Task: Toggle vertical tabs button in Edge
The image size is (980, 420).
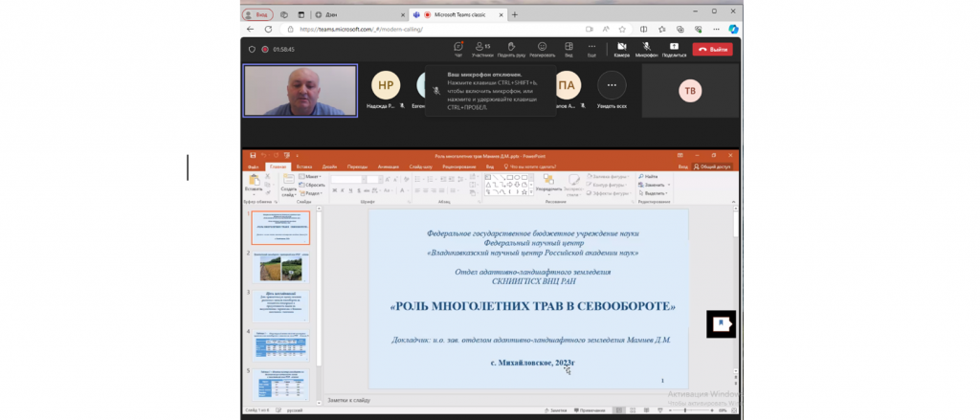Action: pos(301,14)
